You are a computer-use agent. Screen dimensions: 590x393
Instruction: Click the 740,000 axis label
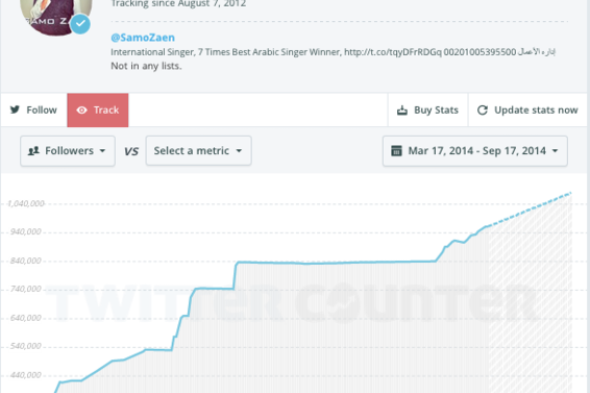tap(26, 289)
